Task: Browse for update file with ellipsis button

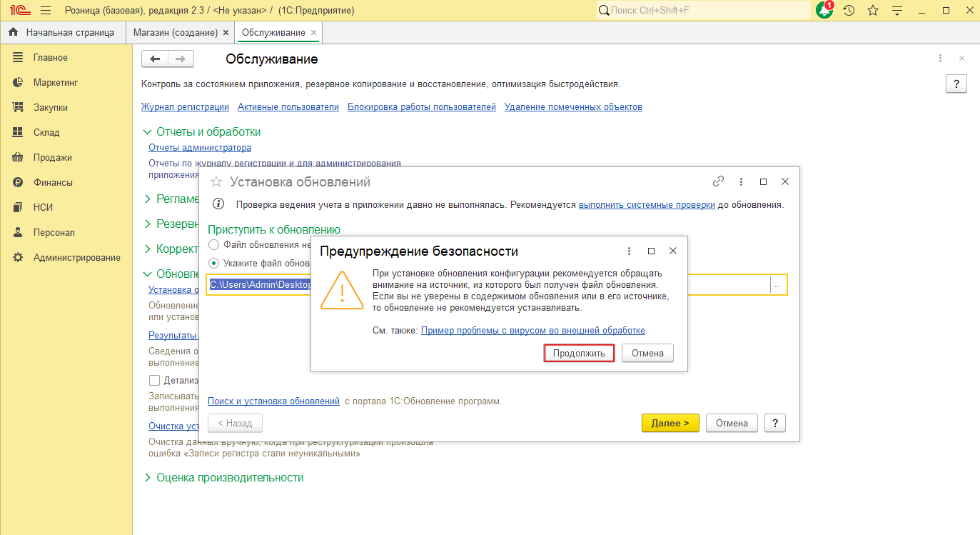Action: click(777, 285)
